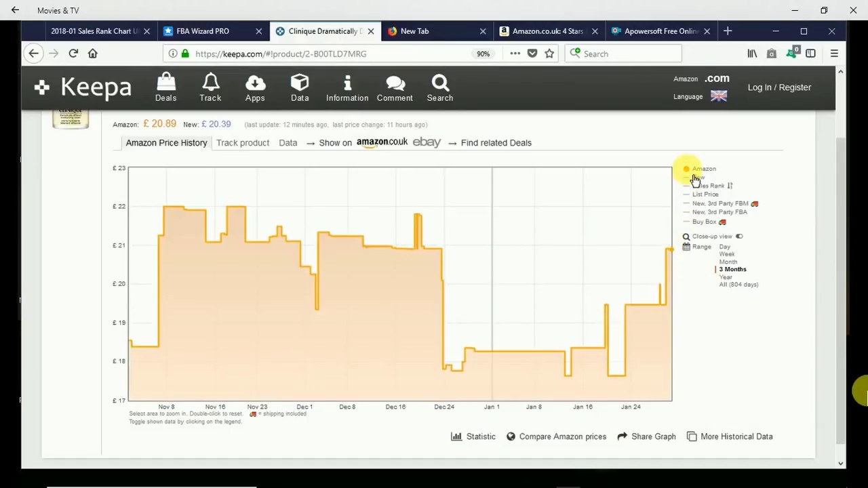Click the Firefox Search box
This screenshot has width=868, height=488.
coord(623,54)
